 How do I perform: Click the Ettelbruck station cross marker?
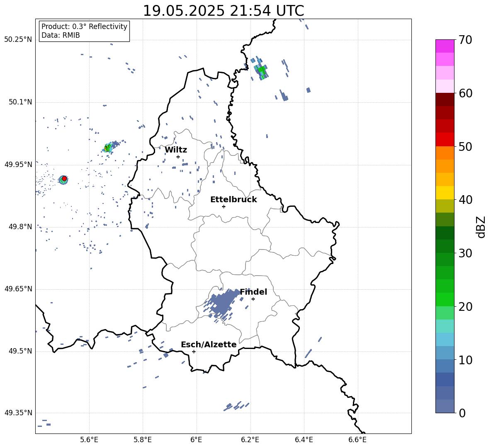click(x=224, y=206)
